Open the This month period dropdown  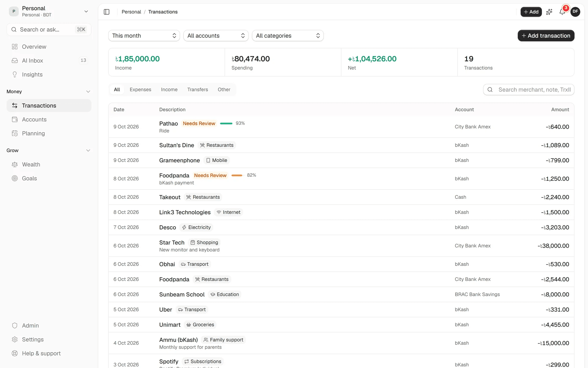tap(144, 36)
